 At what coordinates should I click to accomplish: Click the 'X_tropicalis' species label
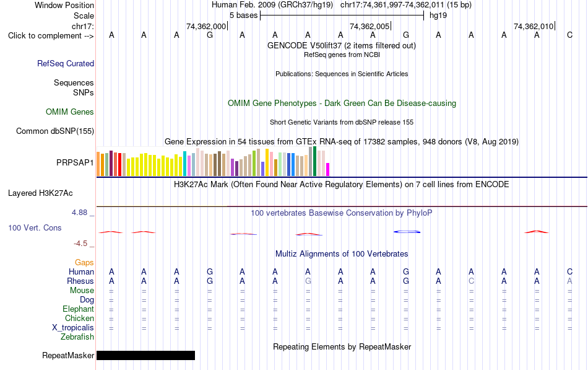click(73, 328)
